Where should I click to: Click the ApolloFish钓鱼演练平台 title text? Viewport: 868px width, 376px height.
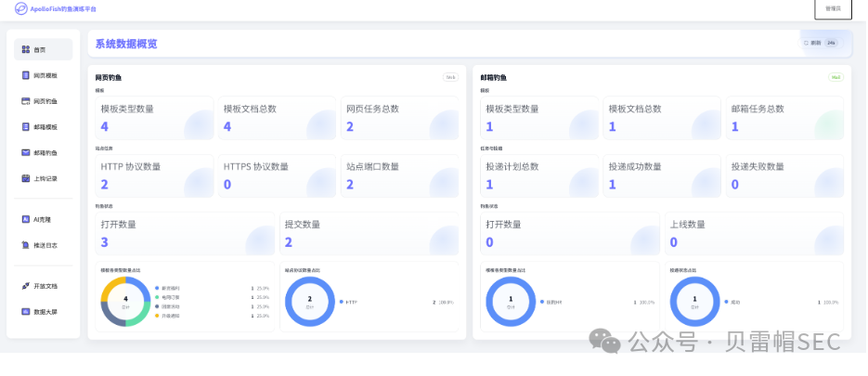(x=63, y=9)
